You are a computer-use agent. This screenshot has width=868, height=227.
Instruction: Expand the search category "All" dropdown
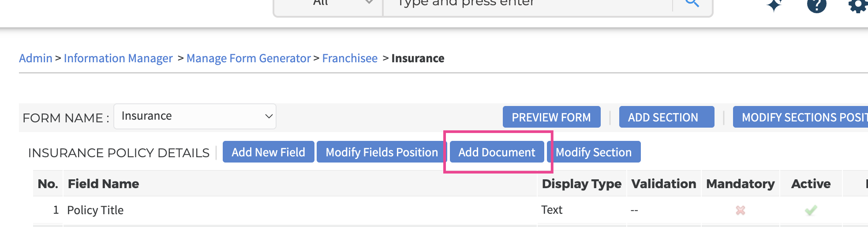328,4
